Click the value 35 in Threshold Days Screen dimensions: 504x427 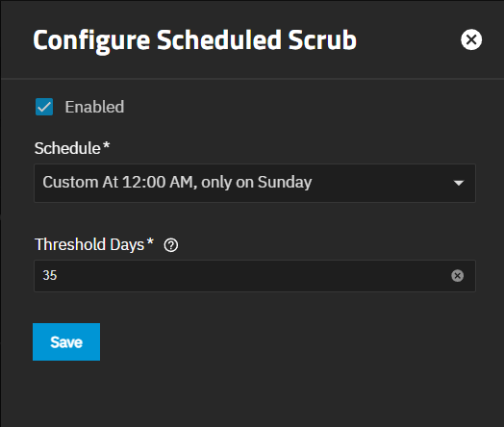click(x=50, y=275)
